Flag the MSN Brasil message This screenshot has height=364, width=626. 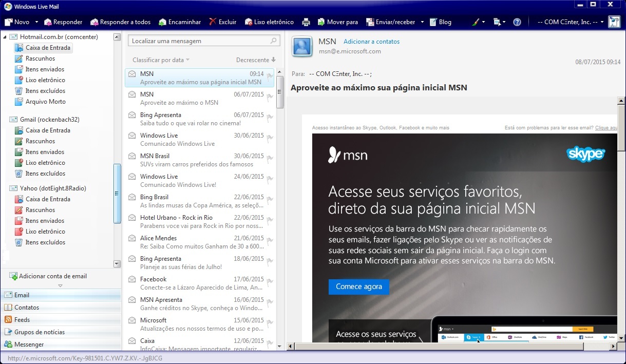270,159
